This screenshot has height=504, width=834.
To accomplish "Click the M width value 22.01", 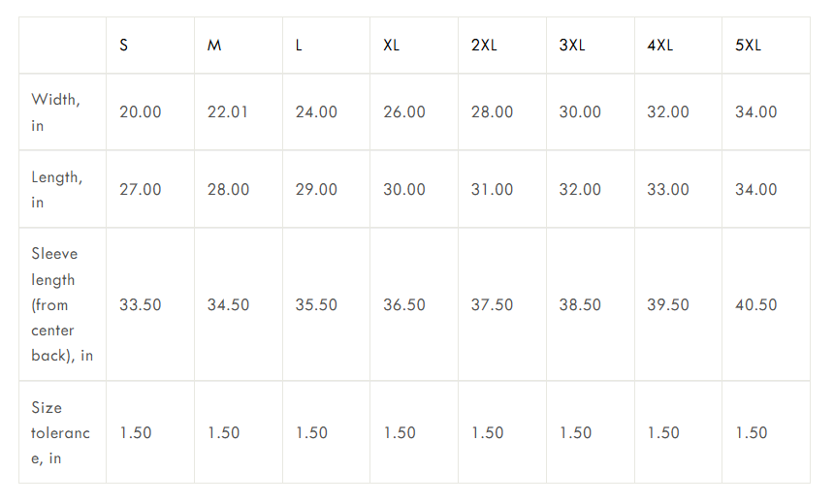I will [228, 112].
